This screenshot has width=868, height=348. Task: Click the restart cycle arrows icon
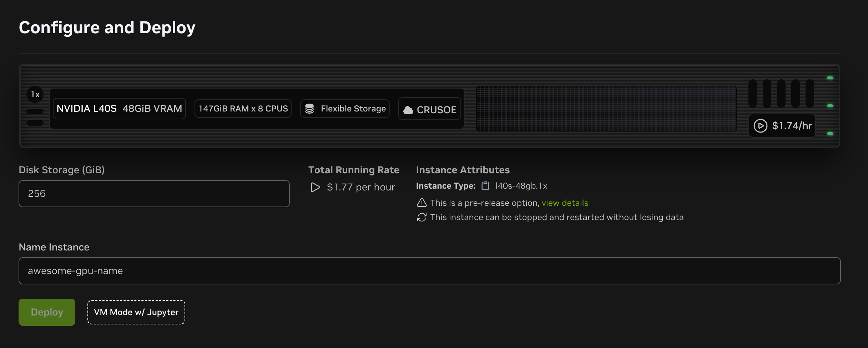point(422,217)
